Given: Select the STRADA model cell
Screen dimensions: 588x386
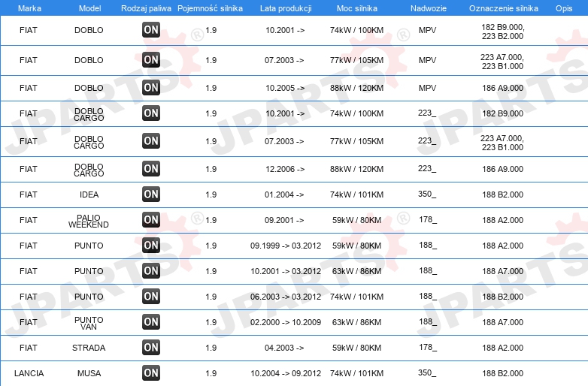Looking at the screenshot, I should 89,348.
